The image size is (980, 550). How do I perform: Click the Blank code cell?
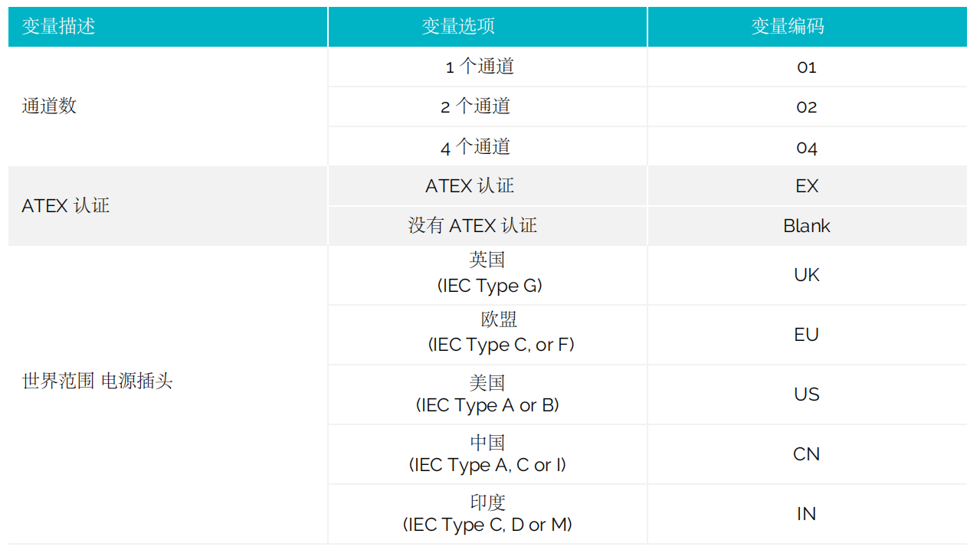coord(807,226)
